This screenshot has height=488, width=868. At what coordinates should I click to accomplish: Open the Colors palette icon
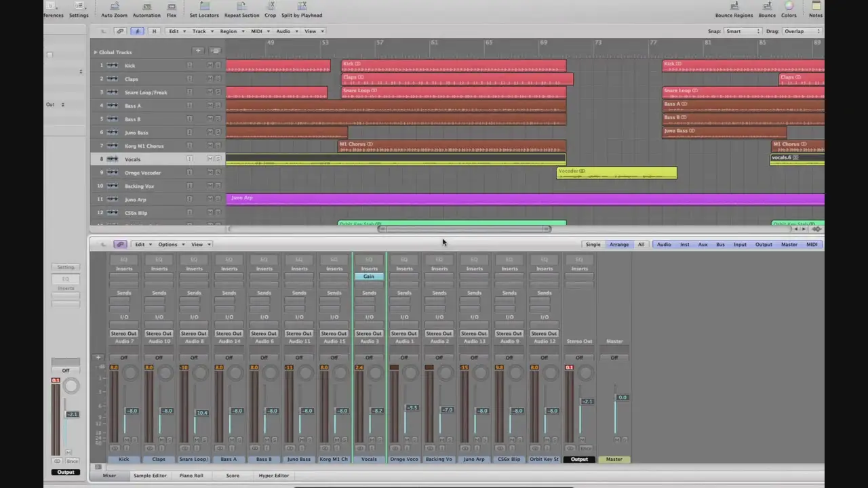pyautogui.click(x=789, y=7)
